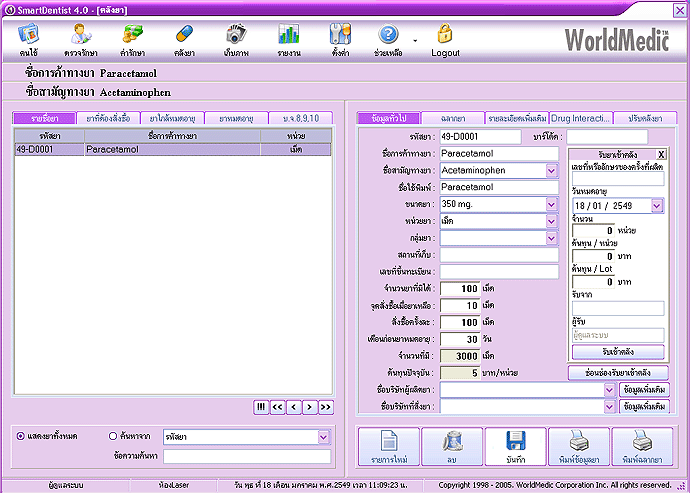This screenshot has width=690, height=493.
Task: Click the barcode input field
Action: click(607, 137)
